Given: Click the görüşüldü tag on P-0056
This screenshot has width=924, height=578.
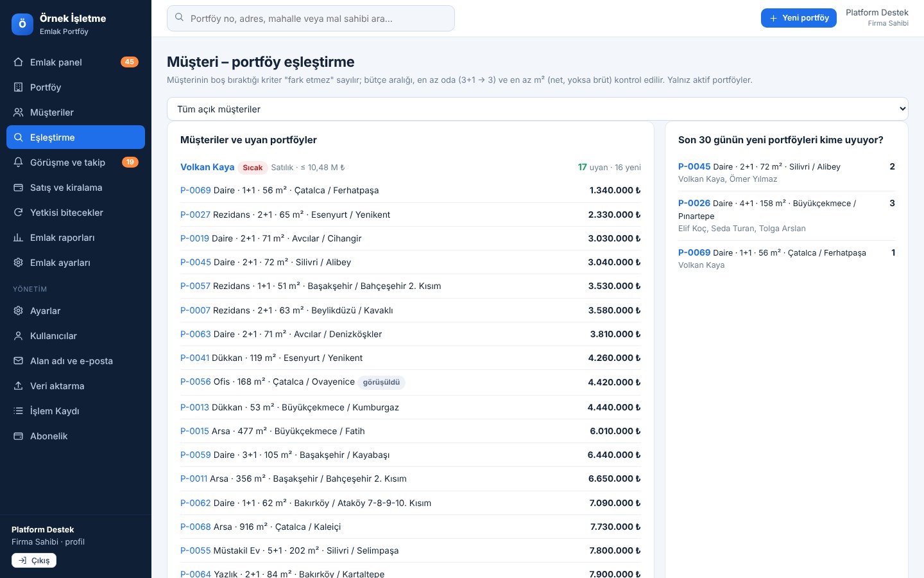Looking at the screenshot, I should (x=381, y=382).
